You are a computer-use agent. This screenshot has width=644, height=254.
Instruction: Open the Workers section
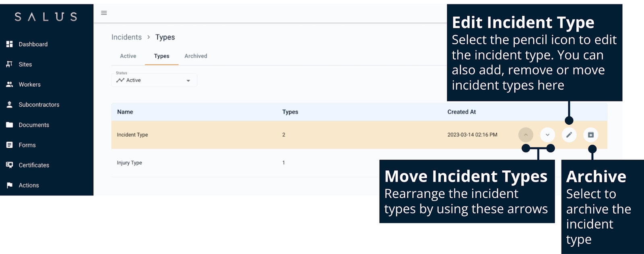[x=29, y=85]
